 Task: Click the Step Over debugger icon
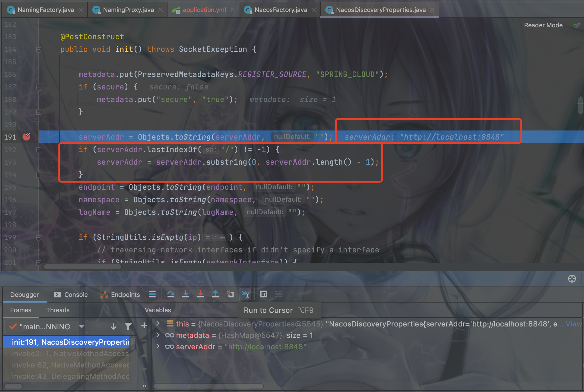click(171, 294)
